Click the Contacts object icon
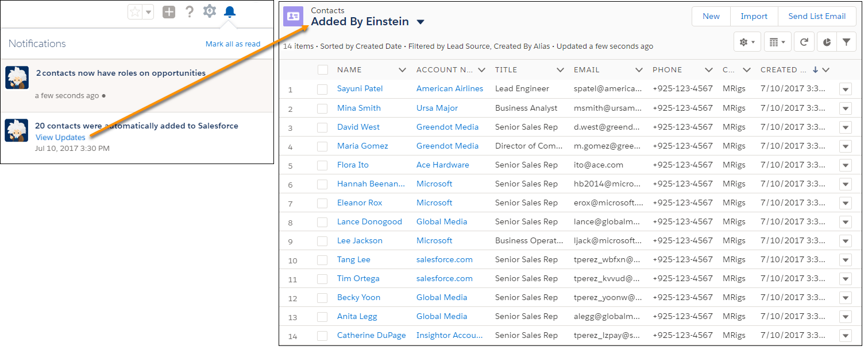The width and height of the screenshot is (868, 354). coord(294,17)
